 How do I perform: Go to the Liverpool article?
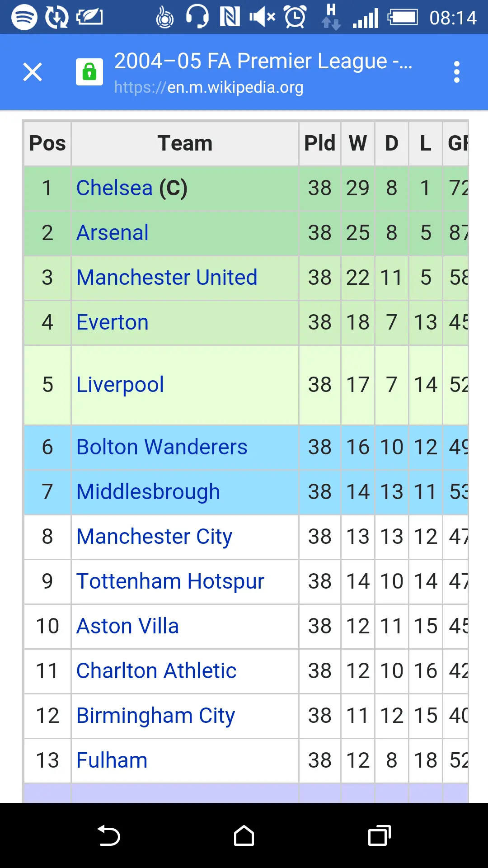pos(120,385)
